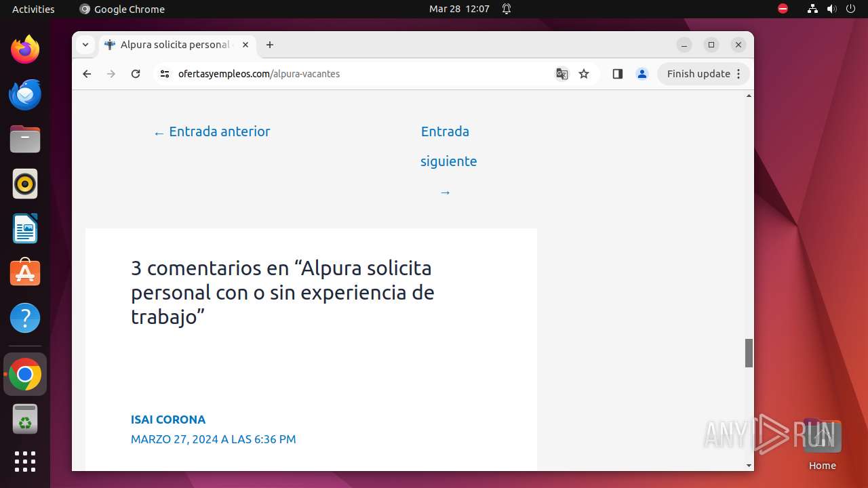Expand the tab search dropdown
868x488 pixels.
[85, 45]
